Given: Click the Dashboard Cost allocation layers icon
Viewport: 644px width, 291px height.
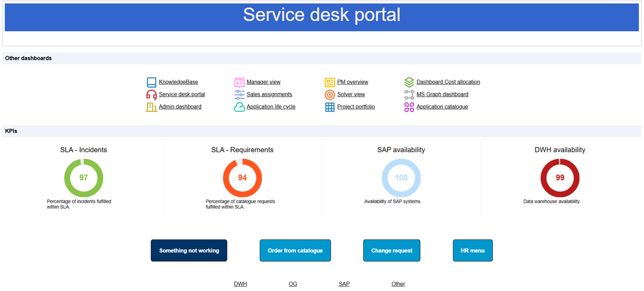Looking at the screenshot, I should coord(409,82).
